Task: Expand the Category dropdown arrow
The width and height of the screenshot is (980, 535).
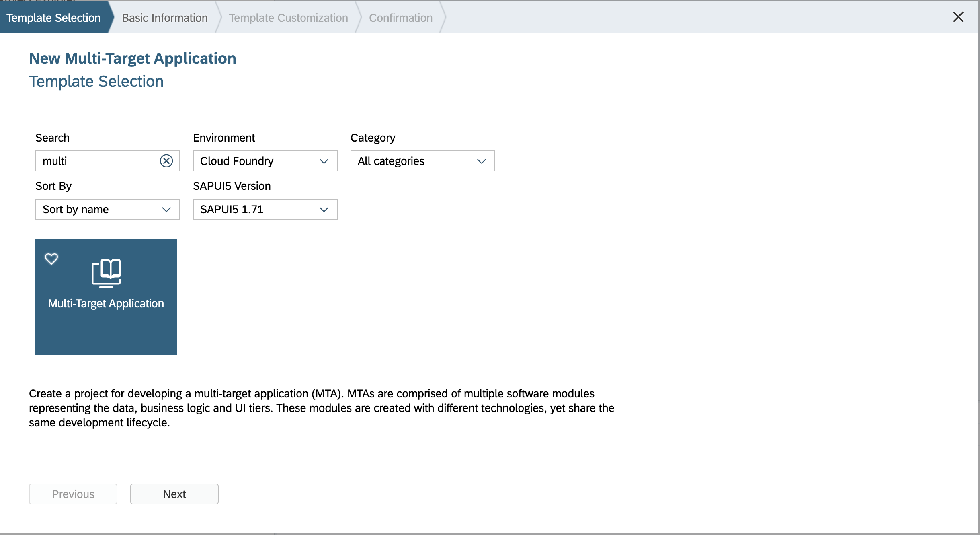Action: click(x=481, y=161)
